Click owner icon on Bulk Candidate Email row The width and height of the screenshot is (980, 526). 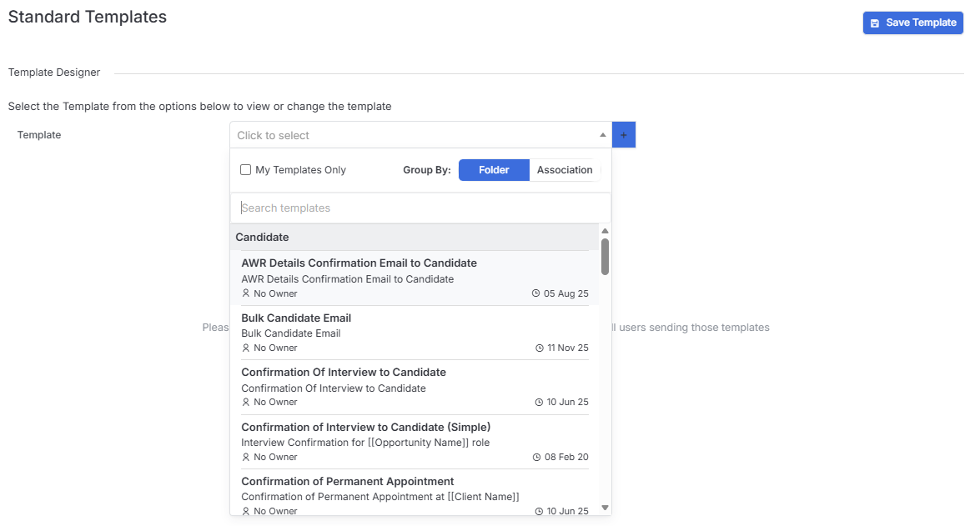245,348
